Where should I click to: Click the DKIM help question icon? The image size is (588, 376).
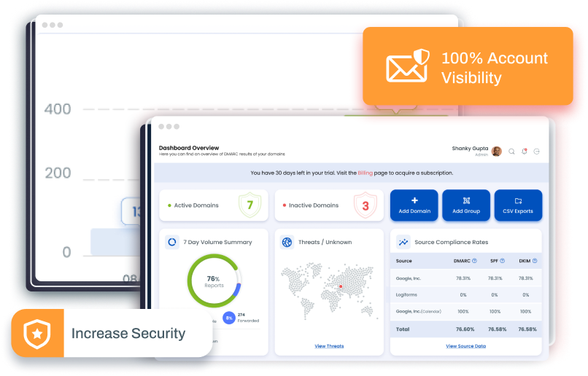[x=536, y=261]
